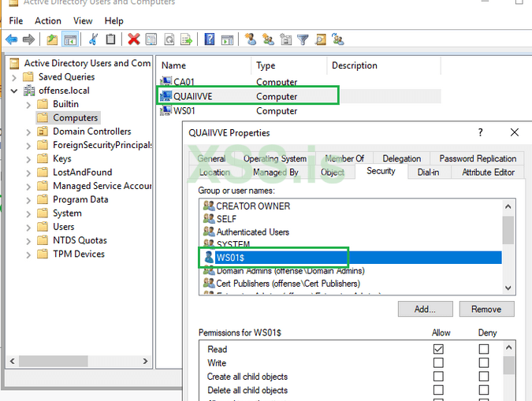
Task: Create new organizational unit icon
Action: coord(285,39)
